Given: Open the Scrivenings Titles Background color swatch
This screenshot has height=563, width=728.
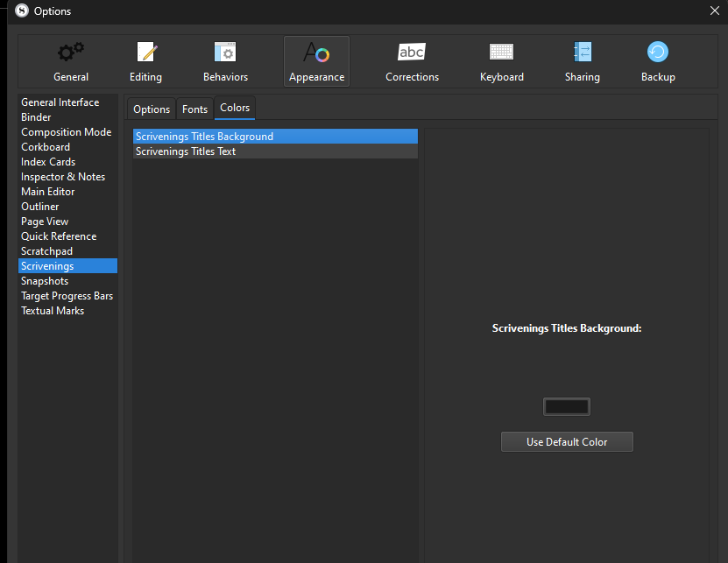Looking at the screenshot, I should [567, 406].
